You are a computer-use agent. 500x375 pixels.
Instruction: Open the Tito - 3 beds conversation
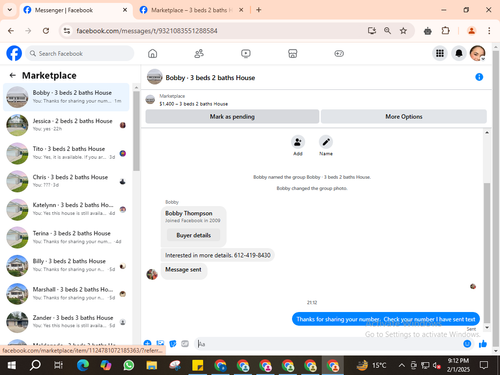coord(66,153)
